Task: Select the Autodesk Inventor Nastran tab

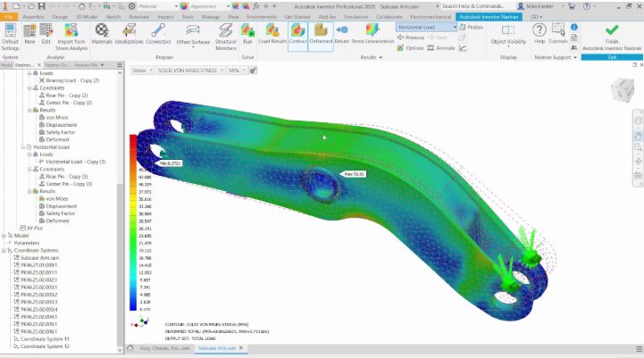Action: 489,17
